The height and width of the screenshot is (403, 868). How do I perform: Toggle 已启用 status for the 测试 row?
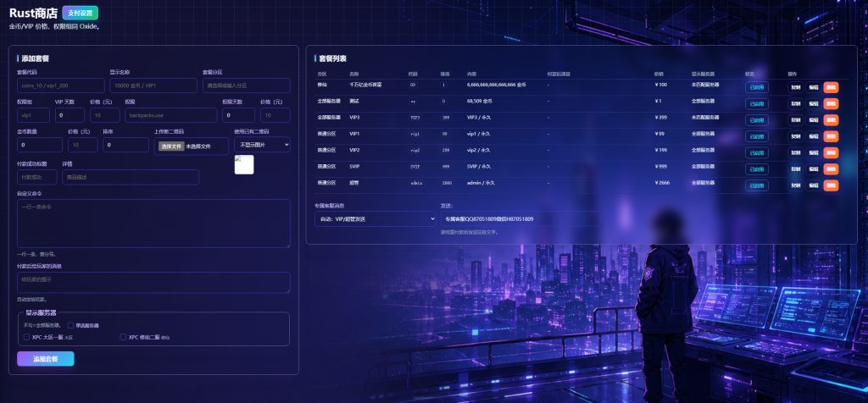(x=756, y=104)
